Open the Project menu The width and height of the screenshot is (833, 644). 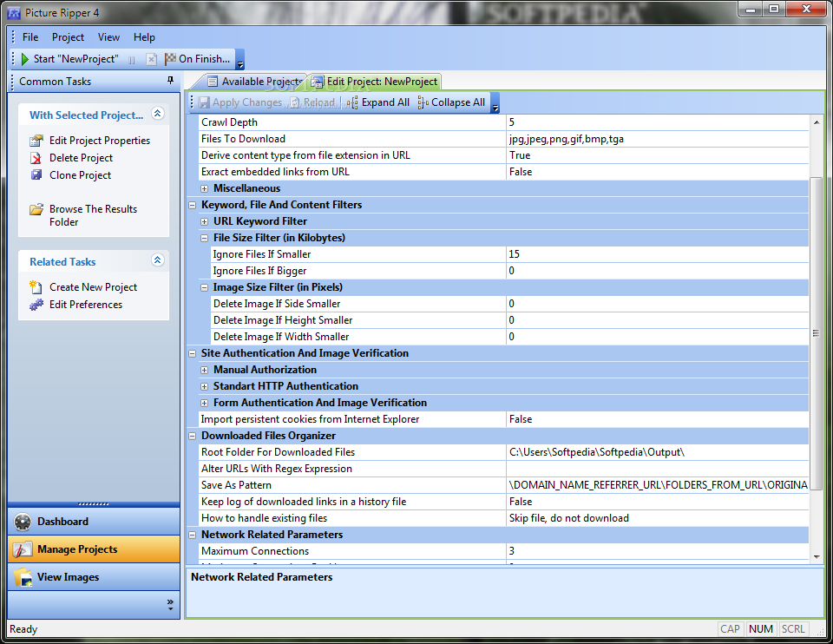click(68, 37)
